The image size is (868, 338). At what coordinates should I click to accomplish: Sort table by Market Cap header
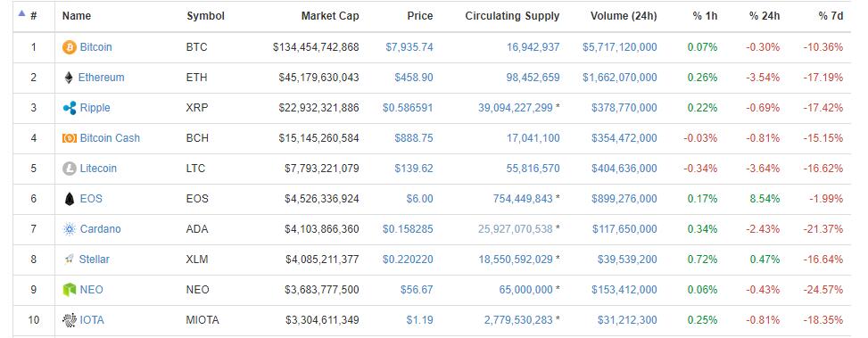point(330,16)
